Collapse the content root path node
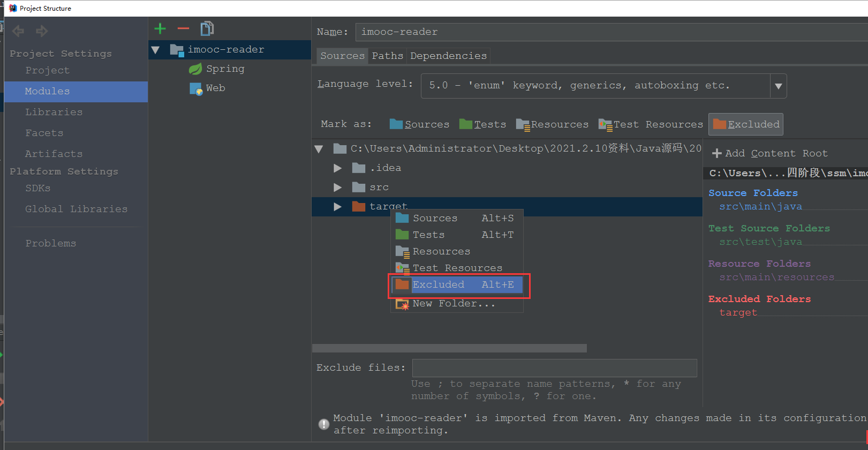The height and width of the screenshot is (450, 868). (319, 149)
